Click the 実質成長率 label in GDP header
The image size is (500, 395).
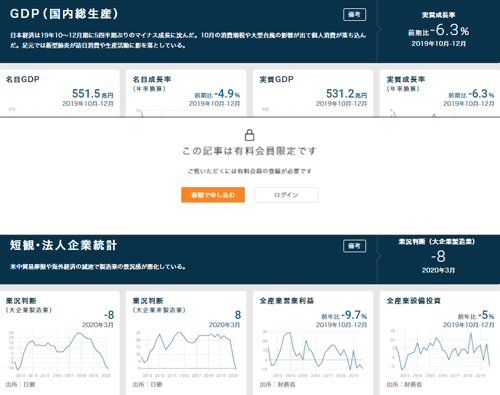[438, 15]
